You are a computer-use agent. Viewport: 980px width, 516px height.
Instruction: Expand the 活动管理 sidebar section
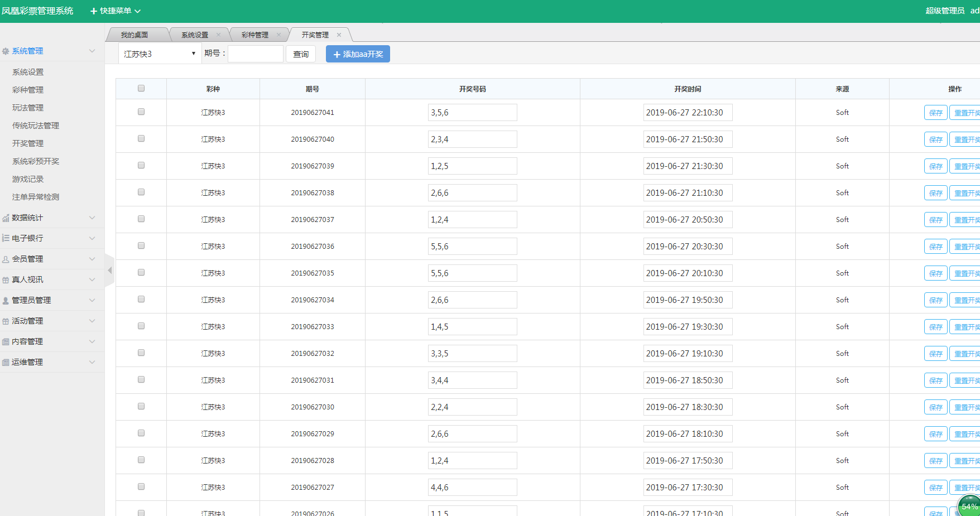point(50,321)
